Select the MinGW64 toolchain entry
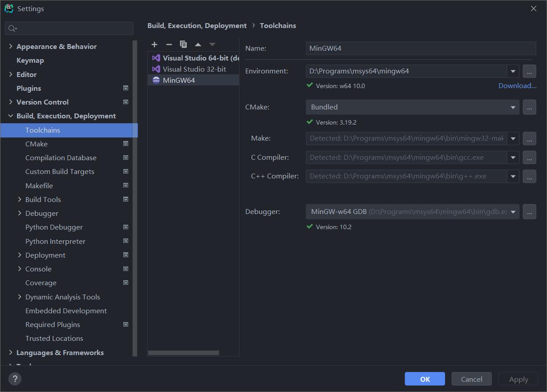The image size is (547, 392). tap(193, 80)
